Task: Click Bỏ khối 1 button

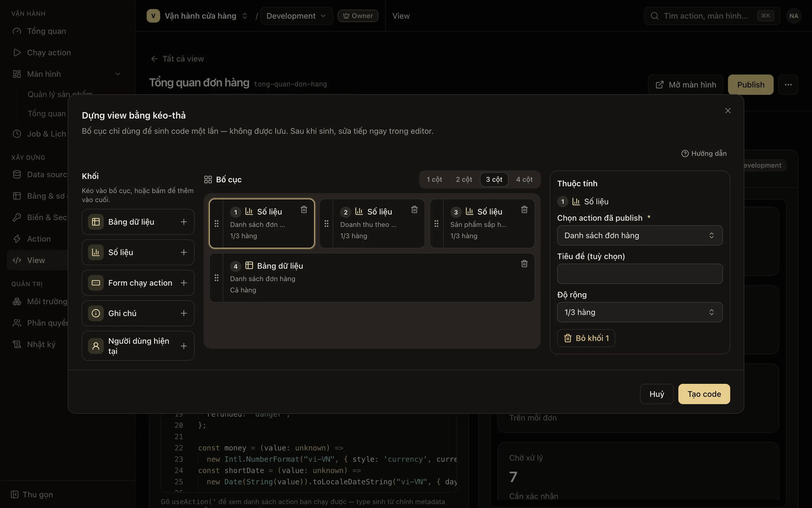Action: 586,338
